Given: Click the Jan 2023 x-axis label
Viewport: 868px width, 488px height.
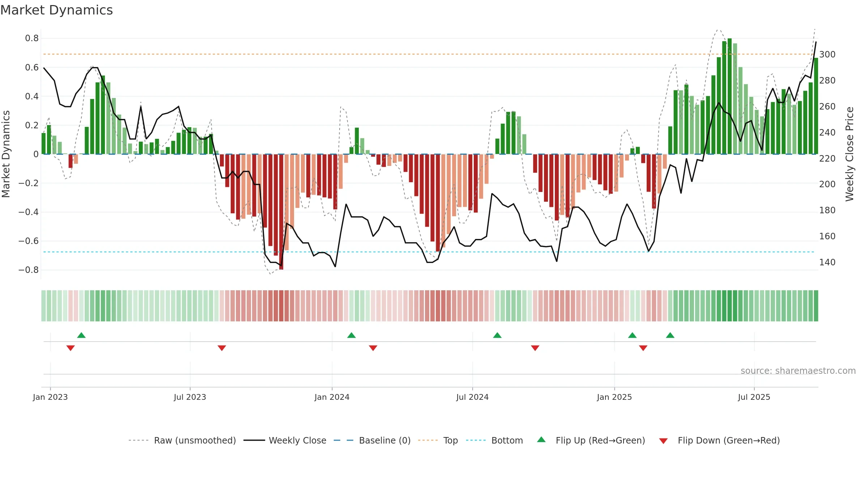Looking at the screenshot, I should [x=50, y=397].
